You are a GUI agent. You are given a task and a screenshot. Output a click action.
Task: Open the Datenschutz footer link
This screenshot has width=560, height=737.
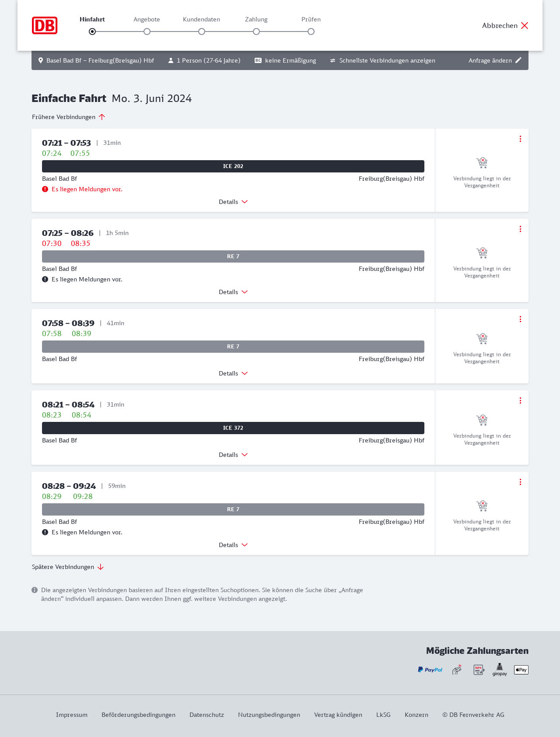[x=206, y=715]
